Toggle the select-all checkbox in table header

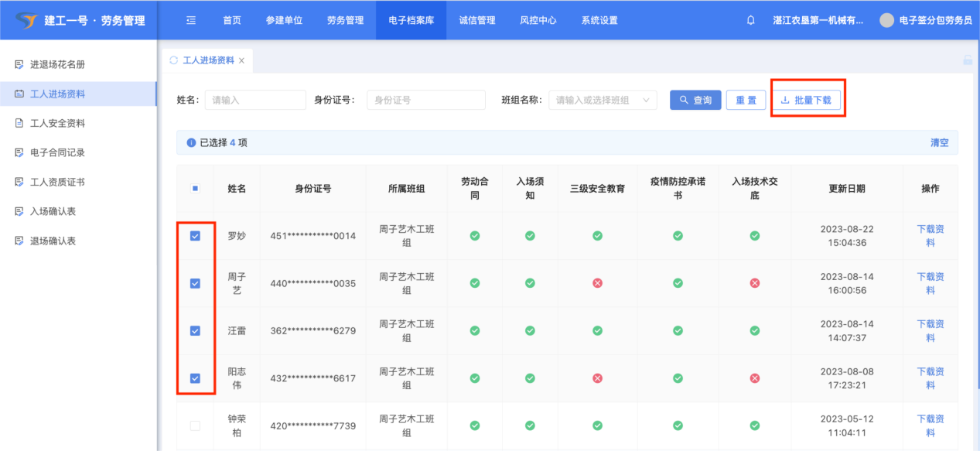(x=195, y=188)
